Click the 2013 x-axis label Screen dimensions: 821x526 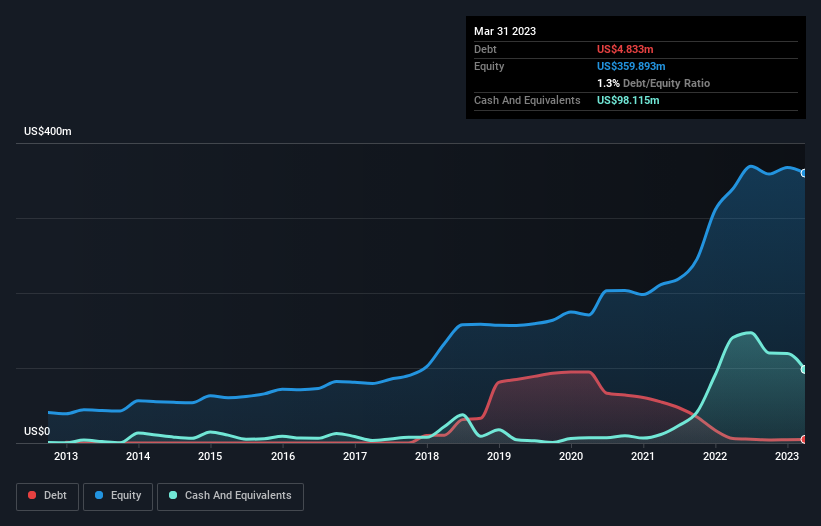point(66,456)
